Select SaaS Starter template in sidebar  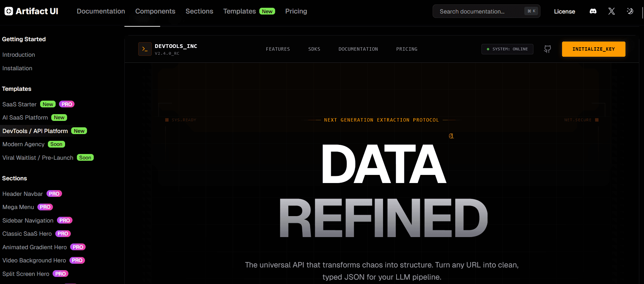pos(20,104)
